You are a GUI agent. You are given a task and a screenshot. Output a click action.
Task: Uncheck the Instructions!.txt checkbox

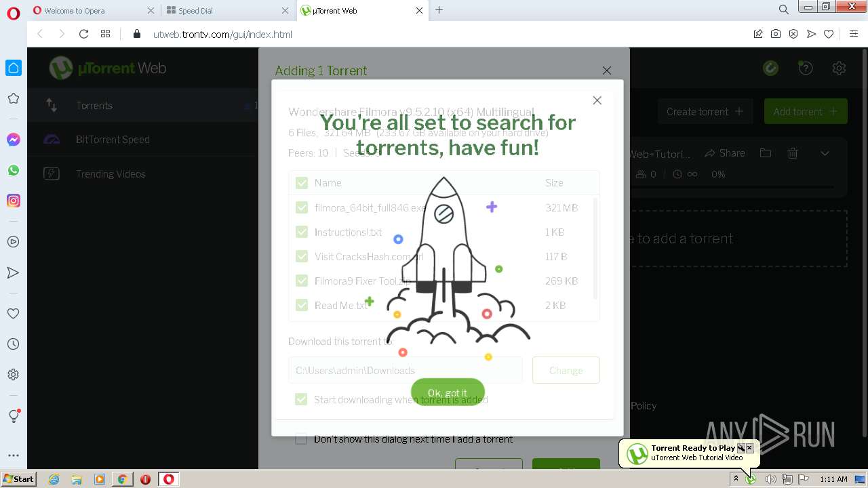click(x=302, y=232)
